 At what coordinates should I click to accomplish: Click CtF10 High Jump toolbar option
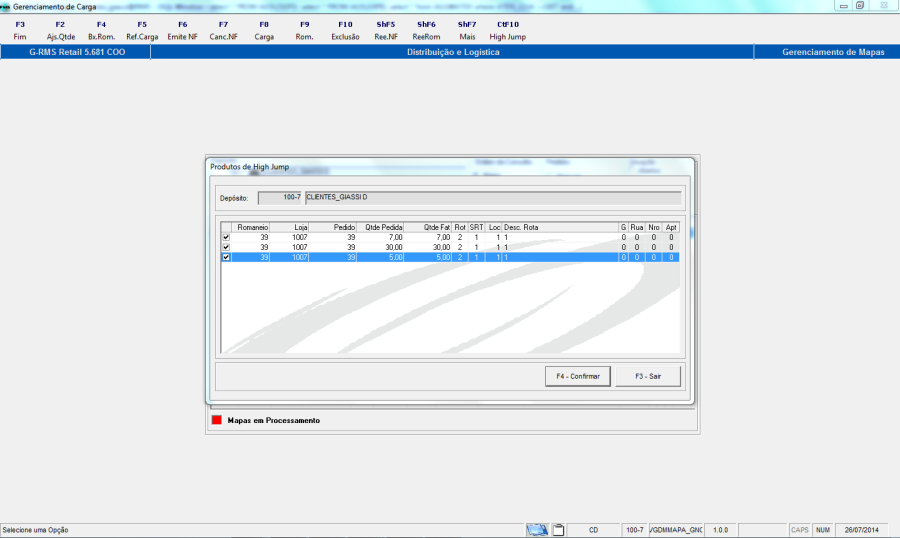click(x=507, y=30)
